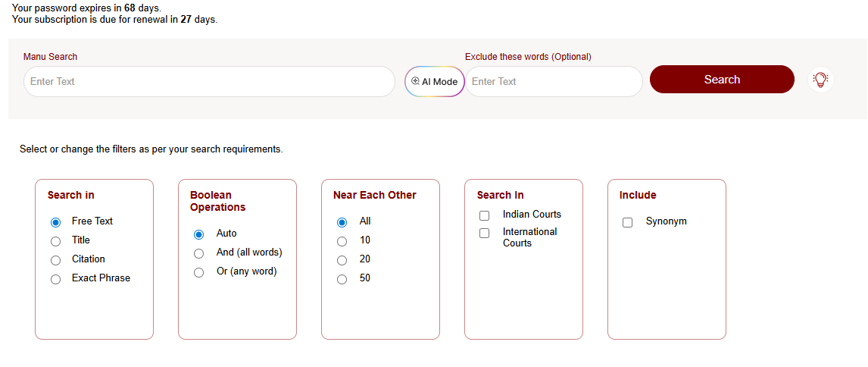Enable the Indian Courts checkbox
The height and width of the screenshot is (367, 868).
485,215
